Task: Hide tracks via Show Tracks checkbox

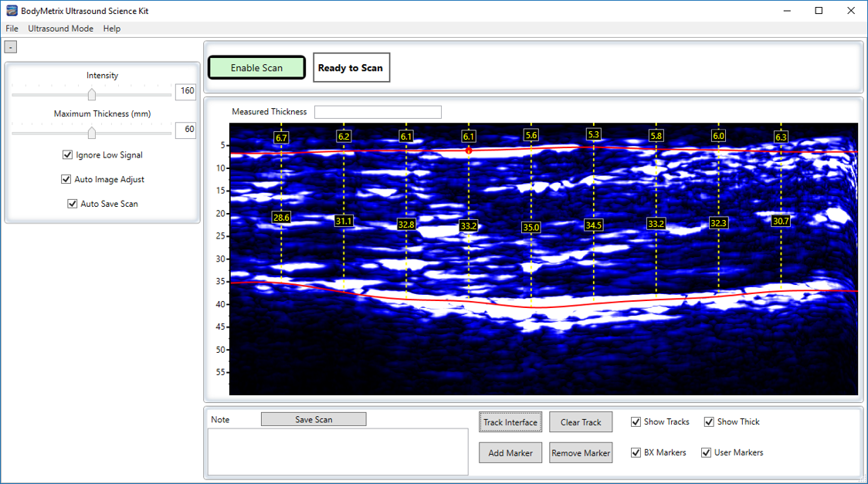Action: coord(636,422)
